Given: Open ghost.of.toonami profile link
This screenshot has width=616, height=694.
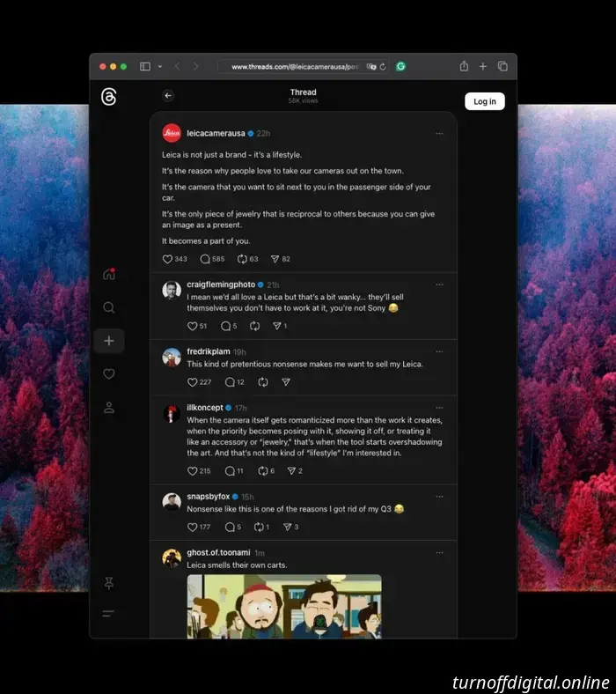Looking at the screenshot, I should [218, 552].
